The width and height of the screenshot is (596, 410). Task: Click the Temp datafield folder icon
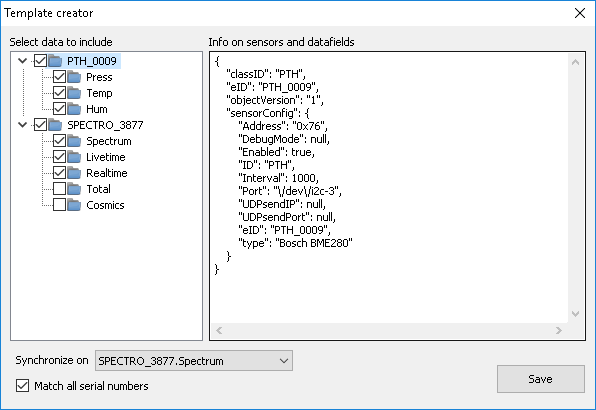pyautogui.click(x=74, y=93)
